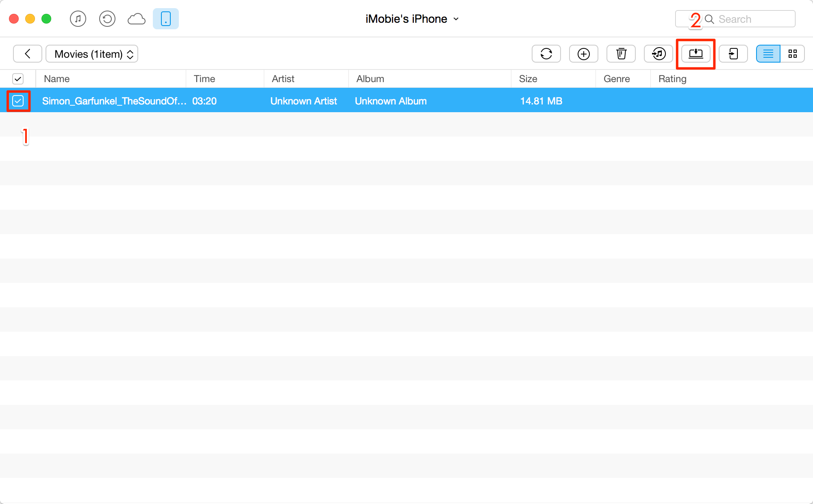Open the iTunes backup restore icon
Viewport: 813px width, 504px height.
point(107,19)
